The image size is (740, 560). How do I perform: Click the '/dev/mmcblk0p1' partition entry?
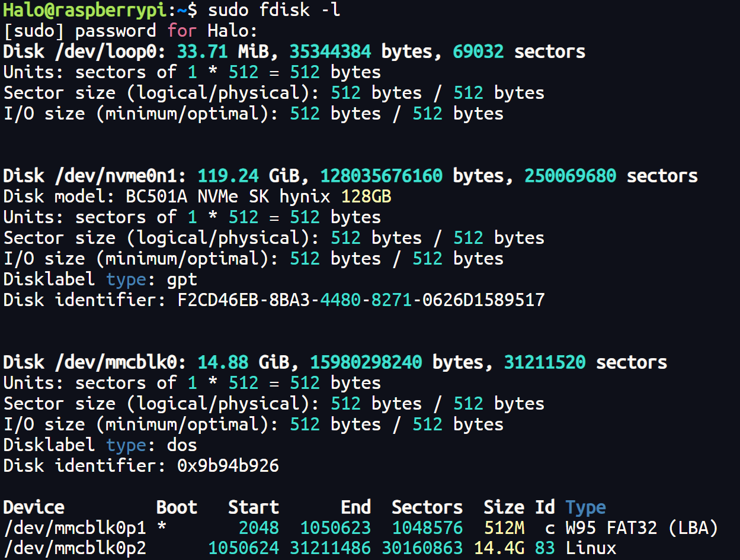tap(74, 527)
